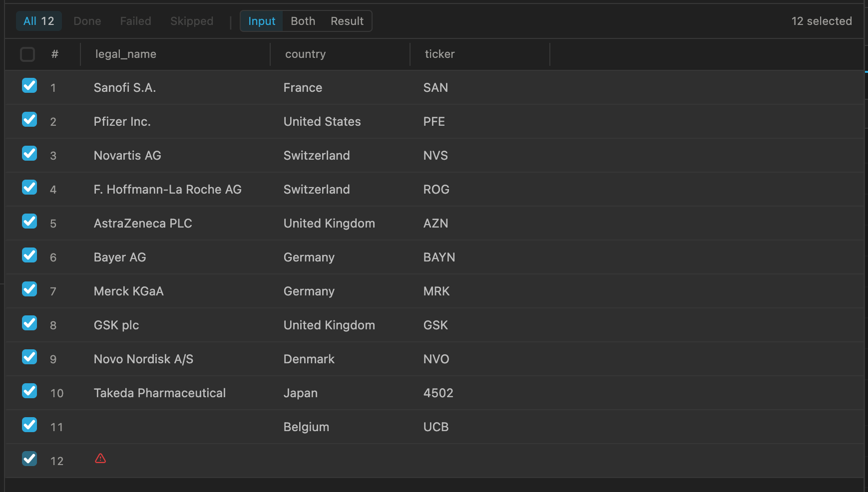The height and width of the screenshot is (492, 868).
Task: Deselect the AstraZeneca PLC row checkbox
Action: [29, 222]
